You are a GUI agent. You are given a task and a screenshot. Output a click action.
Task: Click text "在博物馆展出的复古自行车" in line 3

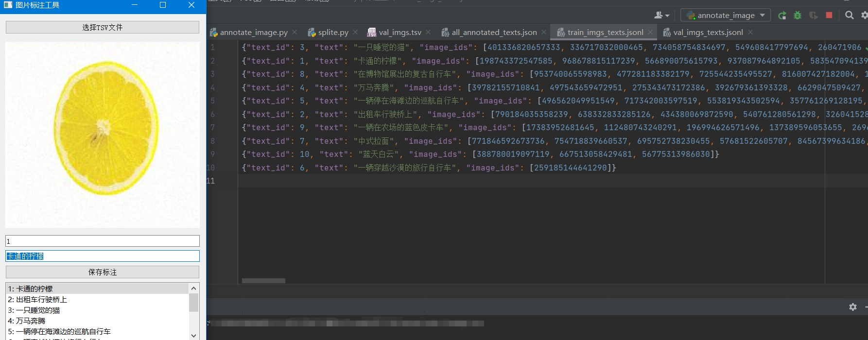click(405, 74)
